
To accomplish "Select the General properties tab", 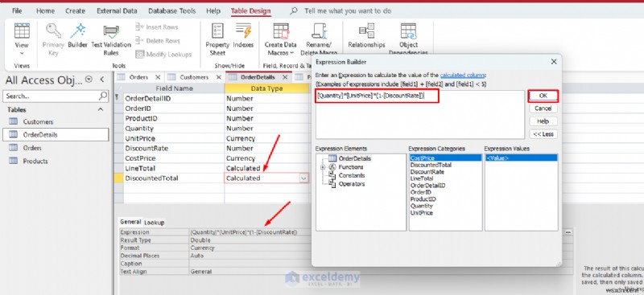I will (130, 222).
